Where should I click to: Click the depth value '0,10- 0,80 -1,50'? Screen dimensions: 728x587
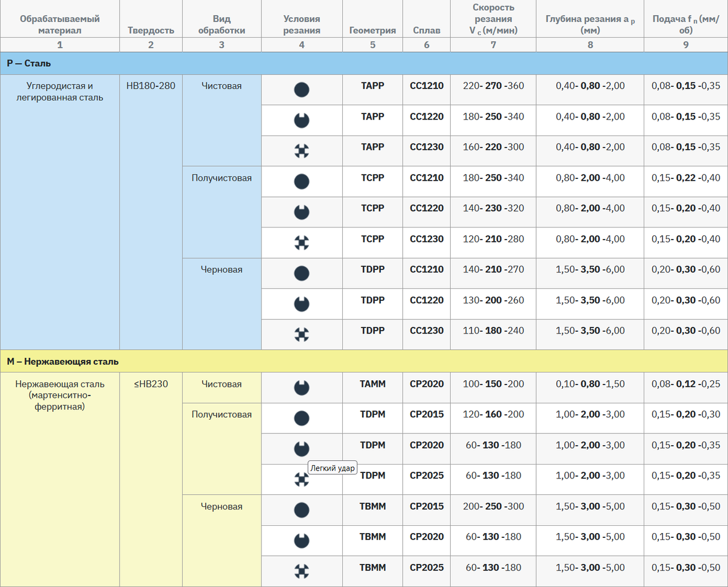point(590,384)
